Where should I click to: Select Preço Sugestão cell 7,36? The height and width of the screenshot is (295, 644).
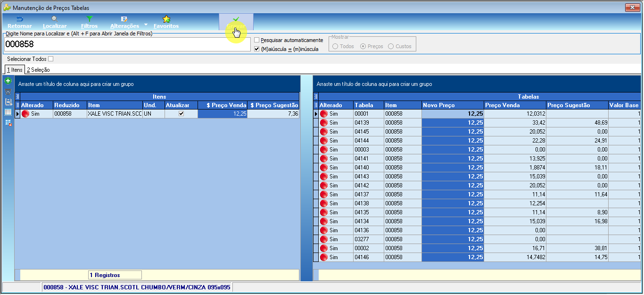[273, 114]
